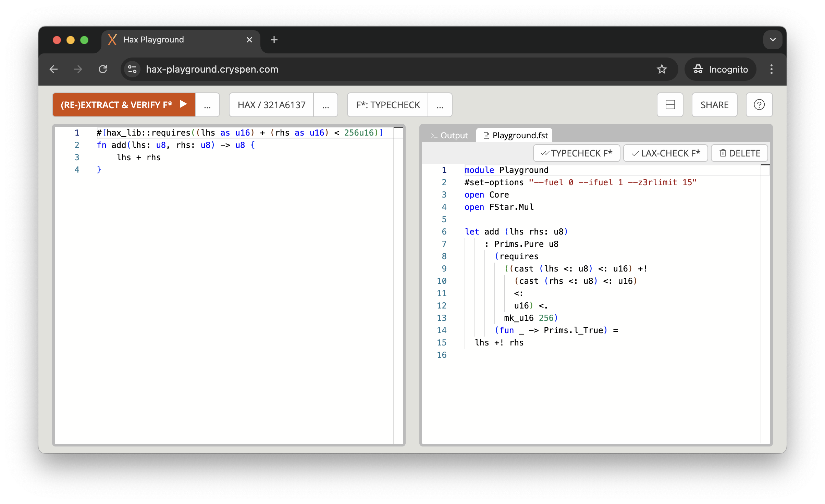Bookmark page with the star icon
This screenshot has height=504, width=825.
pyautogui.click(x=662, y=69)
